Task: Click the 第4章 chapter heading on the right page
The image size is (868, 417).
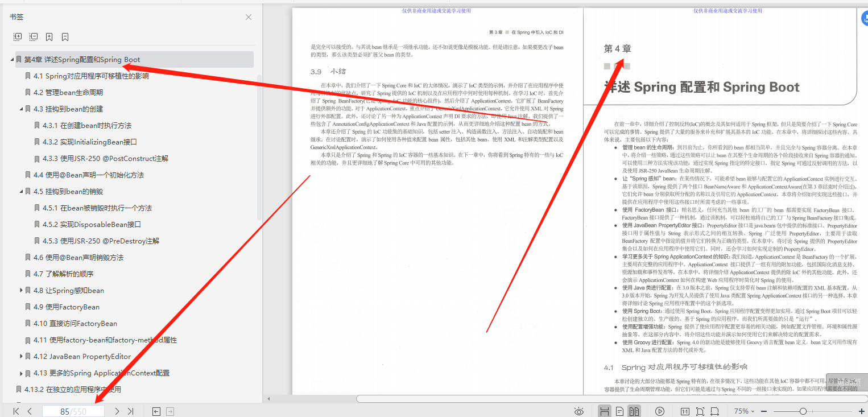Action: point(617,49)
